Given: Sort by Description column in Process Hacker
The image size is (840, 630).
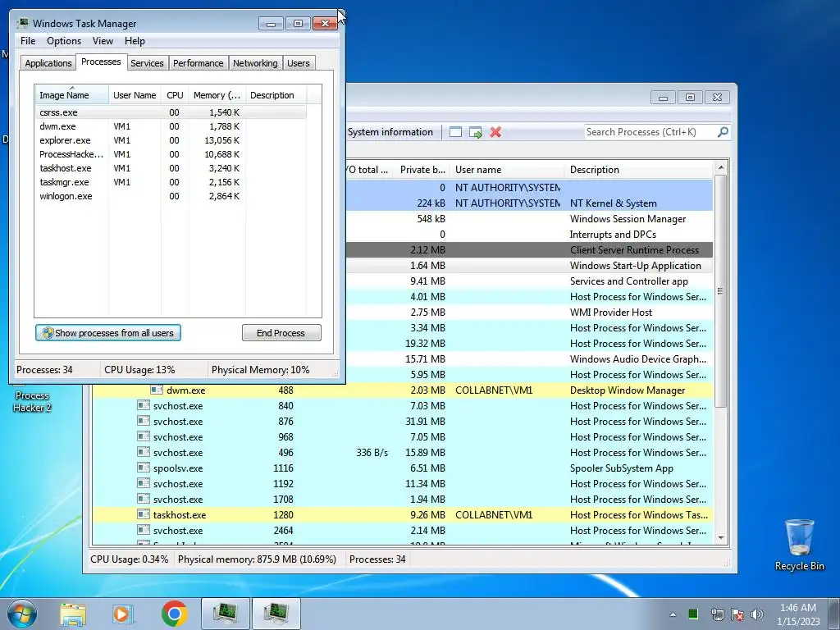Looking at the screenshot, I should [x=638, y=170].
